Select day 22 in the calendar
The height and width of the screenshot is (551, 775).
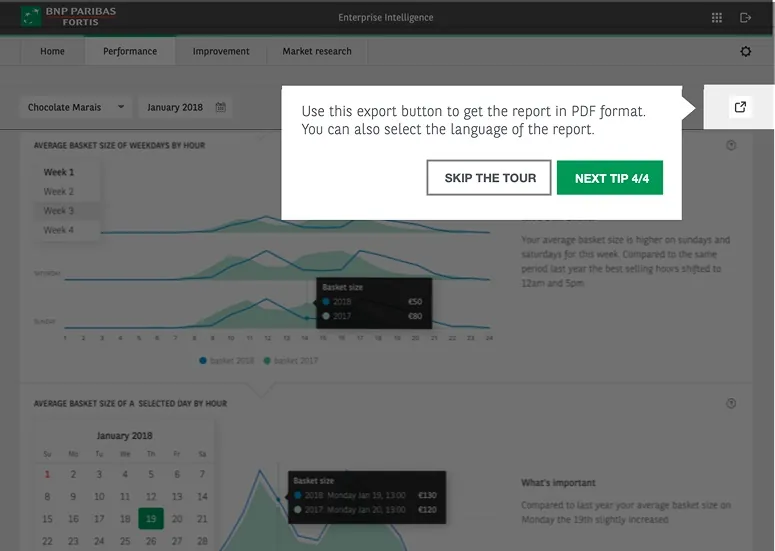point(47,541)
